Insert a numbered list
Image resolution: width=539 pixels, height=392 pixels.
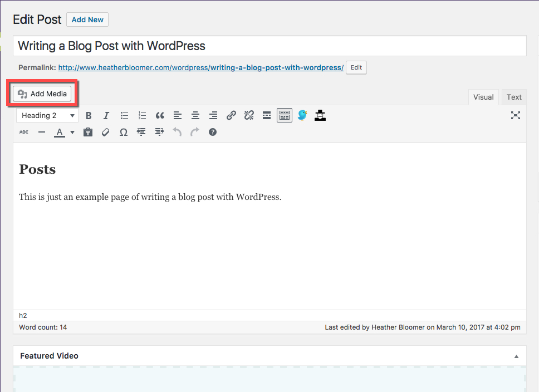pyautogui.click(x=142, y=115)
